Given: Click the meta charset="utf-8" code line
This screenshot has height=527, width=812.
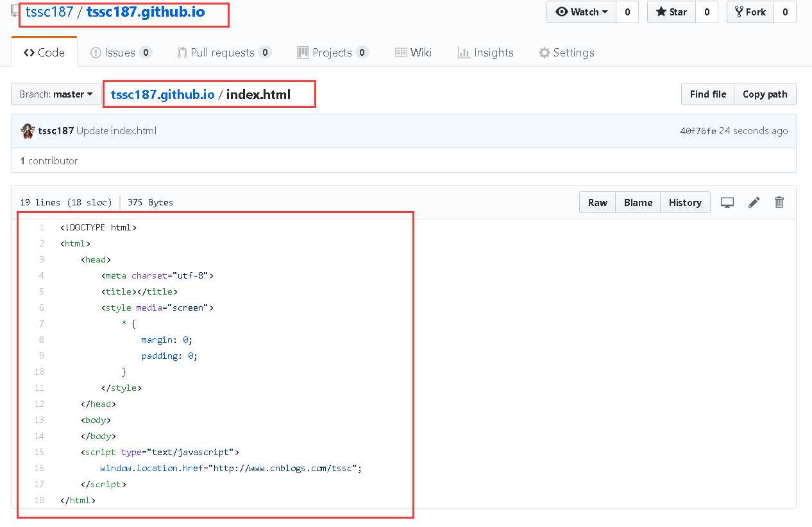Looking at the screenshot, I should tap(157, 275).
